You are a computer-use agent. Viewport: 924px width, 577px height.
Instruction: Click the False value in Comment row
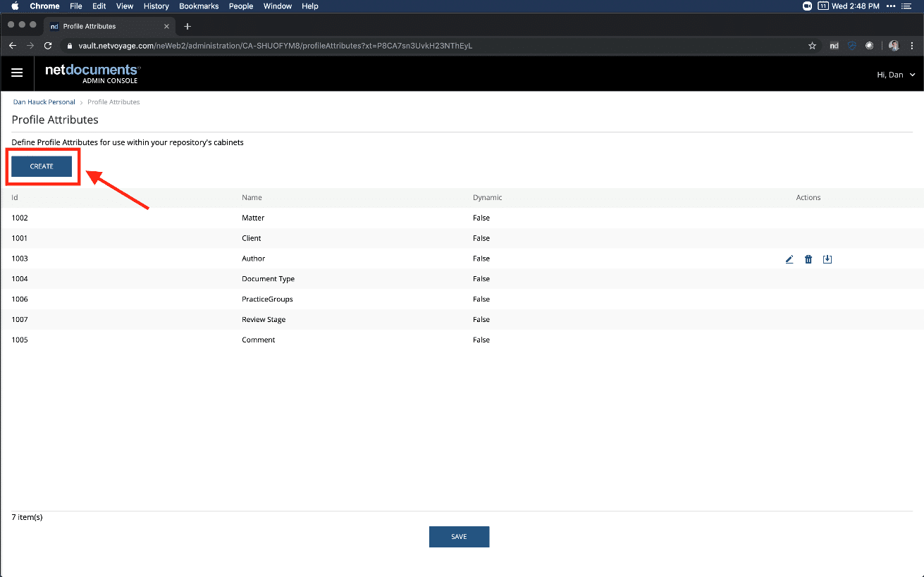pos(481,340)
